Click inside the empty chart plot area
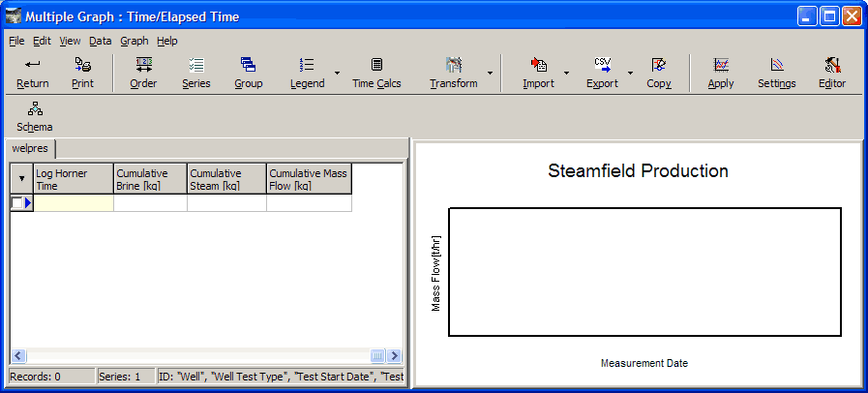This screenshot has width=868, height=393. [x=644, y=272]
